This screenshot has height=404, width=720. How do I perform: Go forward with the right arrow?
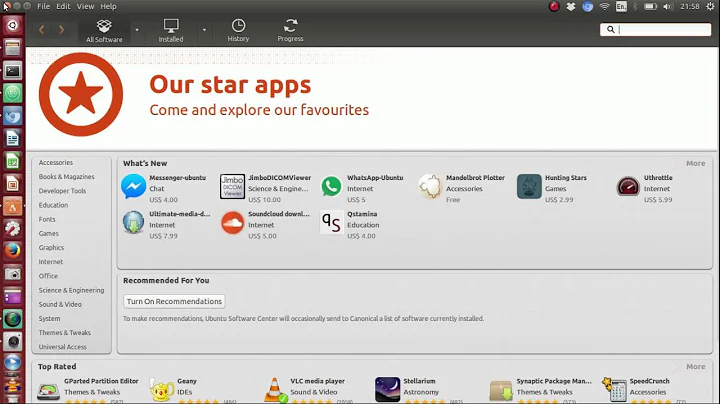click(x=61, y=30)
